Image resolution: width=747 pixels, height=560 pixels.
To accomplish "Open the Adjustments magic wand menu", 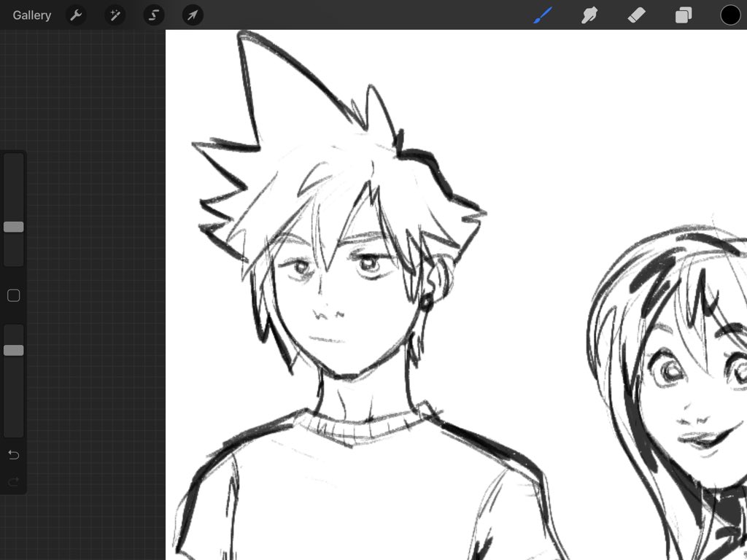I will point(115,15).
